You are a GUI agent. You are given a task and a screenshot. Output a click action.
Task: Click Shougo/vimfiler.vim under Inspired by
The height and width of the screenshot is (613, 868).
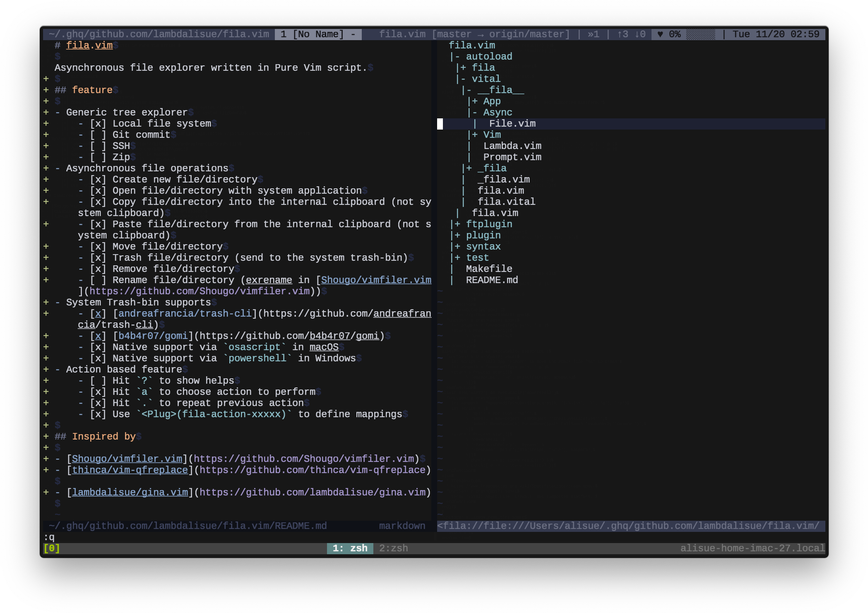coord(127,459)
